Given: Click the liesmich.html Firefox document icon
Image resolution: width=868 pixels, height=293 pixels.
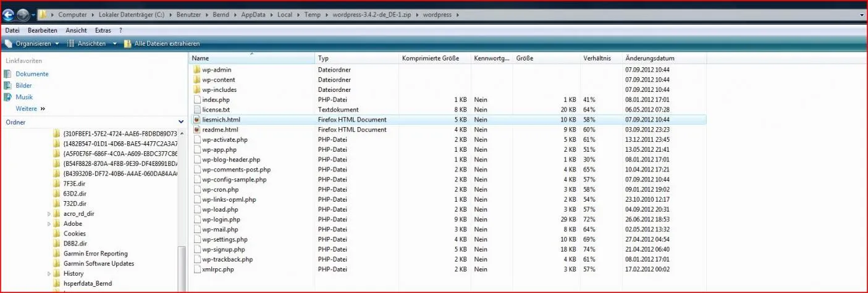Looking at the screenshot, I should pos(197,120).
